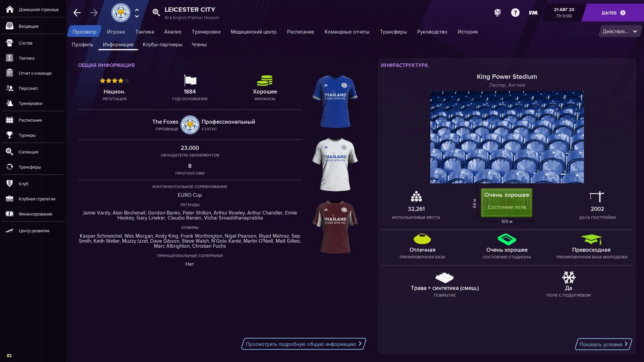Click the Leicester City crest in header

point(121,13)
